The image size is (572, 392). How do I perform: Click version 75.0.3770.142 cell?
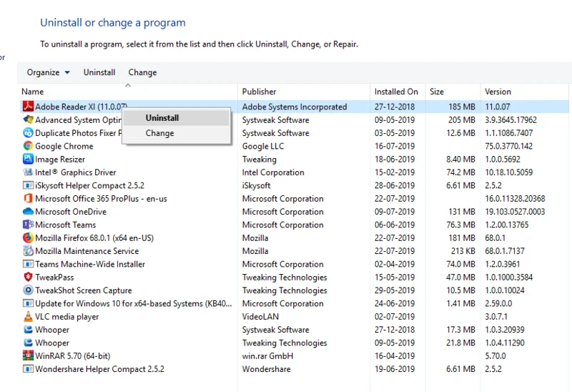pyautogui.click(x=508, y=147)
